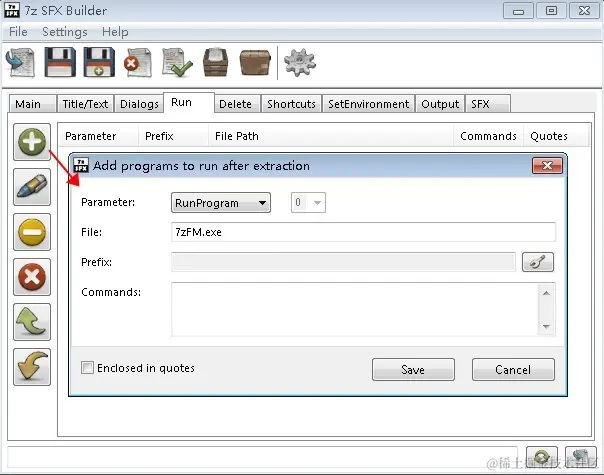Click the File input containing 7zFM.exe
This screenshot has width=604, height=475.
tap(363, 232)
